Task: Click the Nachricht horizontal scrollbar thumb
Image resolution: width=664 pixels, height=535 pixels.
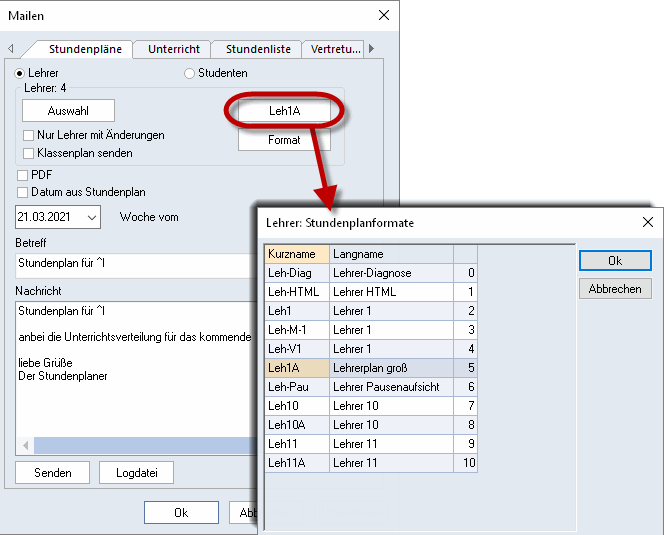Action: [145, 446]
